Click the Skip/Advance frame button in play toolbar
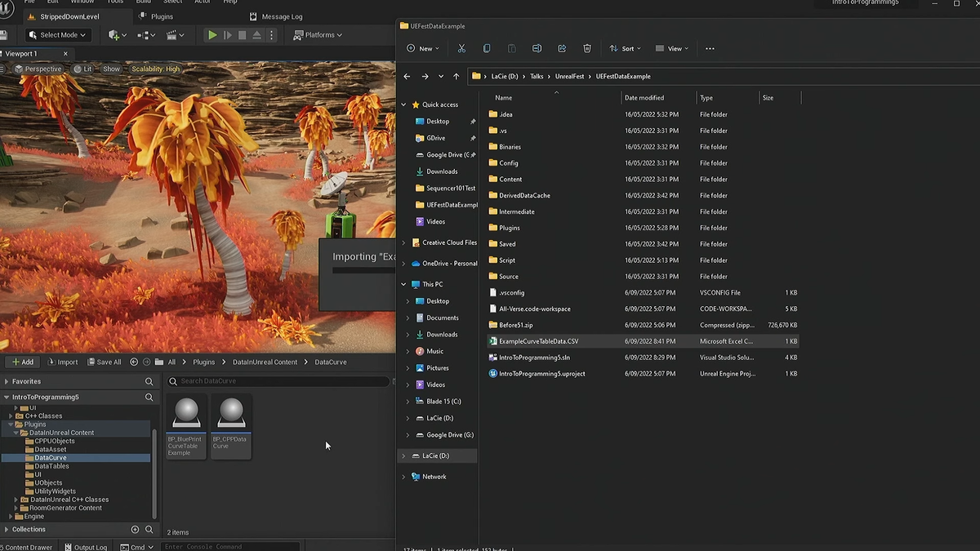The image size is (980, 551). [x=228, y=35]
